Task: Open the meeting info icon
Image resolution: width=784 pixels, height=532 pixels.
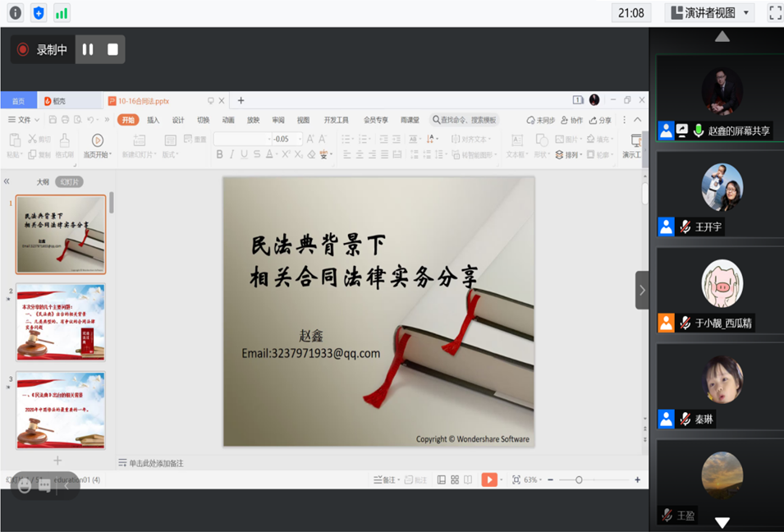Action: [15, 12]
